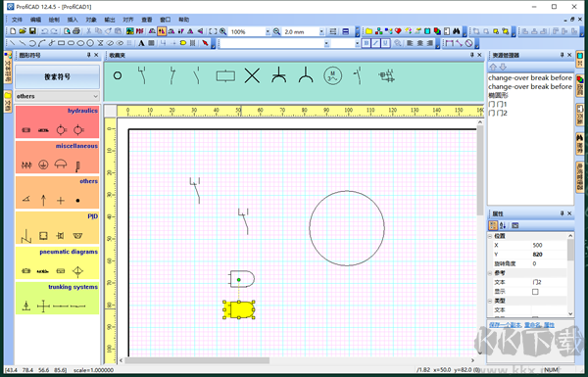The image size is (588, 377).
Task: Click the 搜索符号 search button
Action: pos(58,76)
